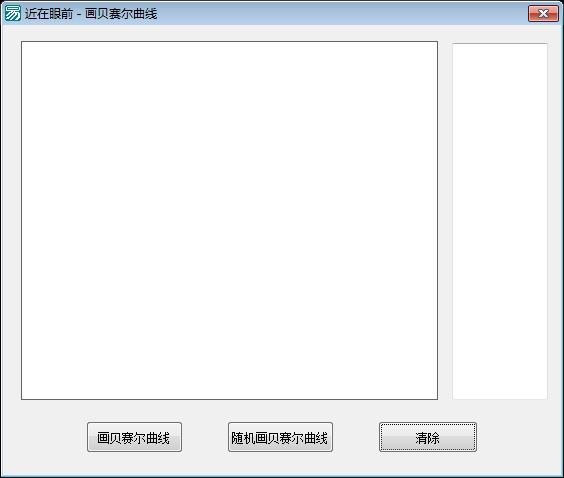Select the red X icon on the title bar

pyautogui.click(x=543, y=14)
